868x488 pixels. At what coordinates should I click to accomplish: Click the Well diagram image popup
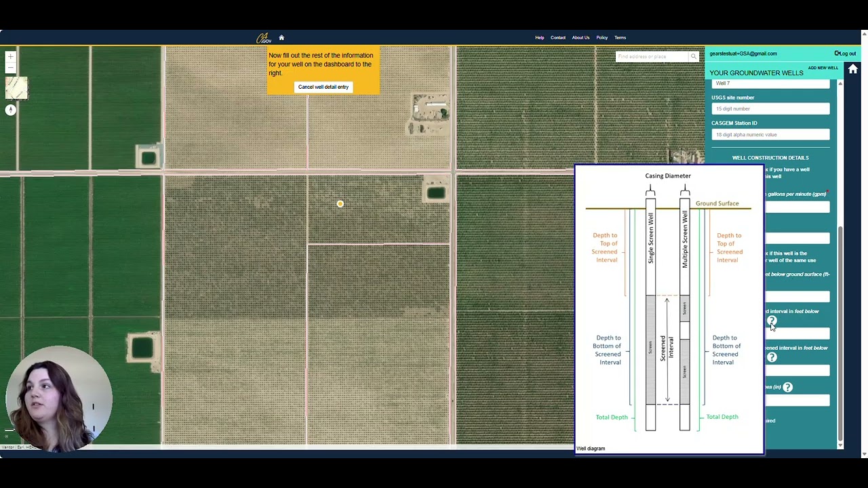click(669, 310)
